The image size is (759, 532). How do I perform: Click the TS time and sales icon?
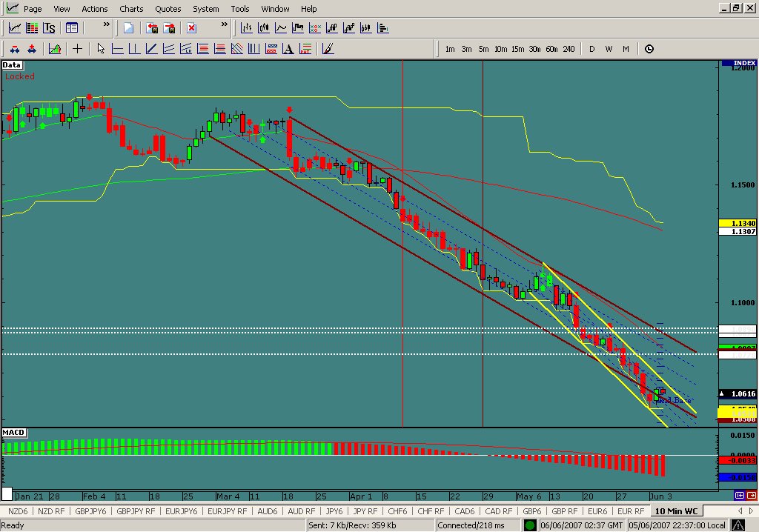click(49, 28)
